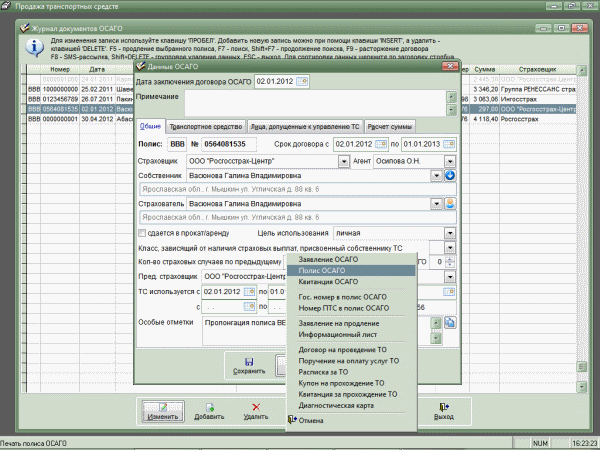The width and height of the screenshot is (600, 450).
Task: Open calendar picker for Срок договора start date
Action: point(384,145)
